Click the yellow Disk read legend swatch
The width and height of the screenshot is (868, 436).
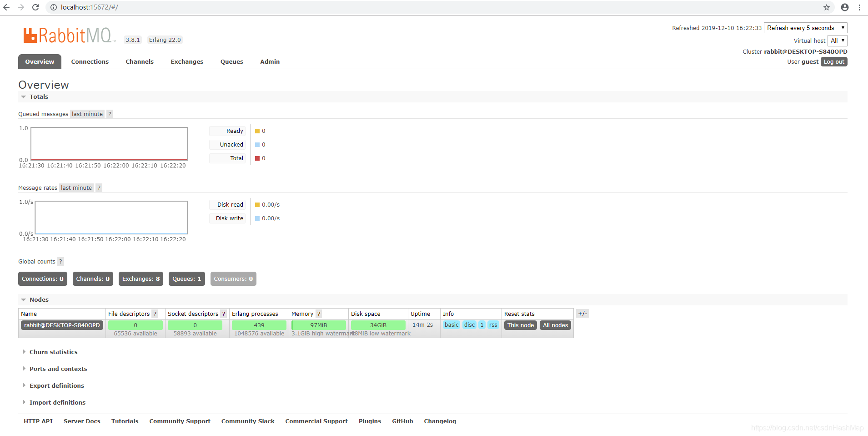(x=257, y=205)
